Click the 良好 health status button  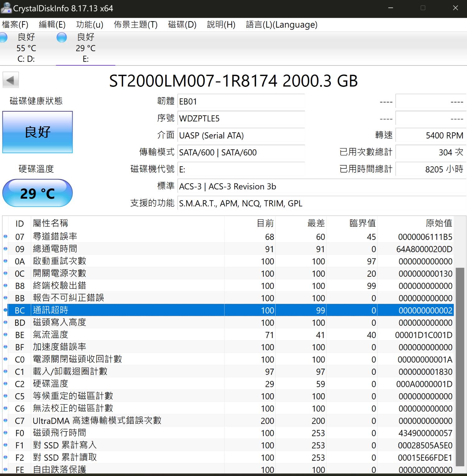coord(37,132)
